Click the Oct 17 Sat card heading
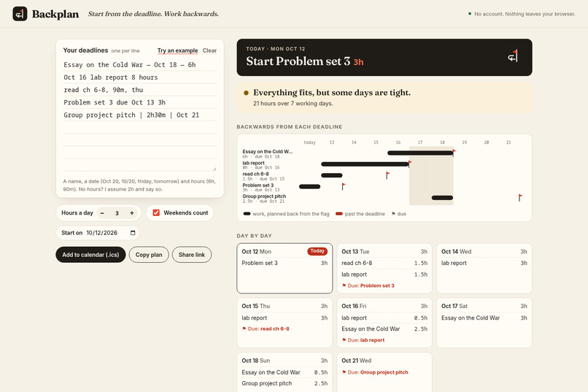 pos(454,306)
